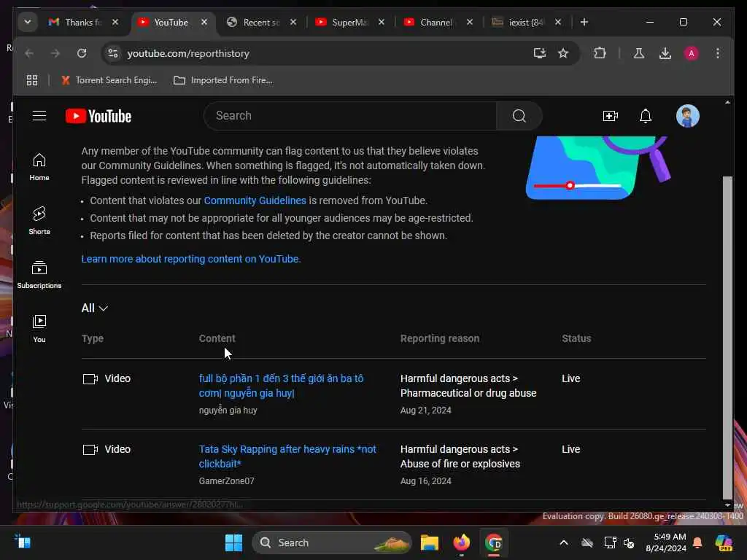
Task: Bookmark this page with the star
Action: click(563, 52)
